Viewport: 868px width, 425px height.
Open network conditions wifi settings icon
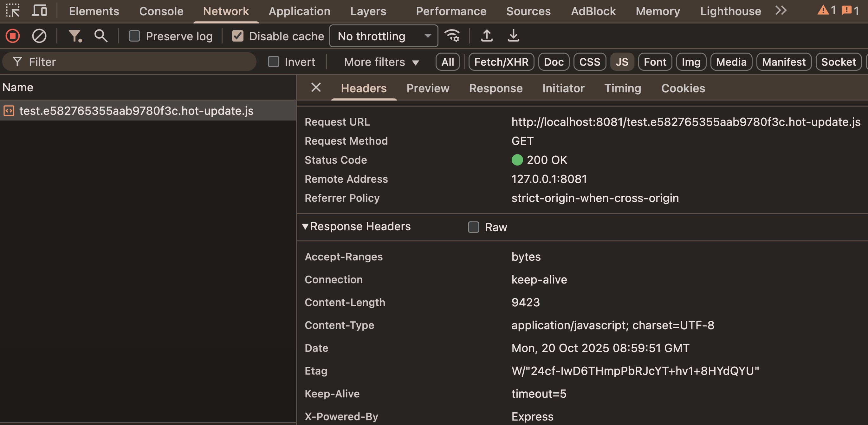[452, 36]
